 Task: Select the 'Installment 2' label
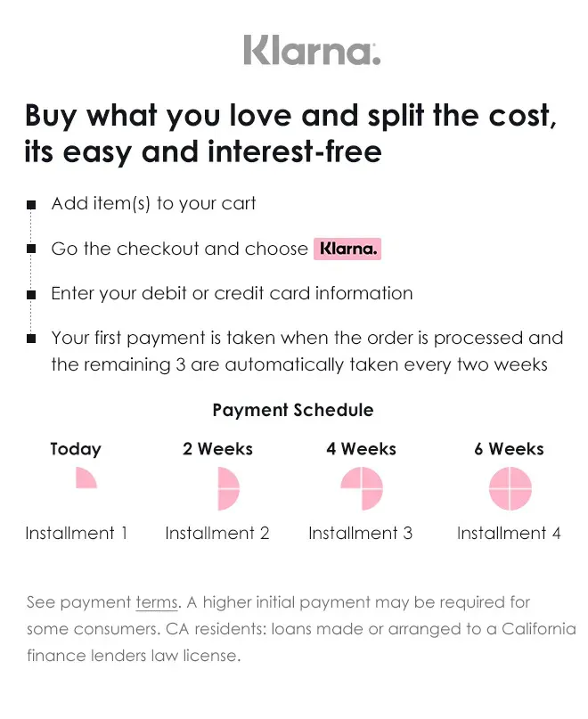[217, 534]
